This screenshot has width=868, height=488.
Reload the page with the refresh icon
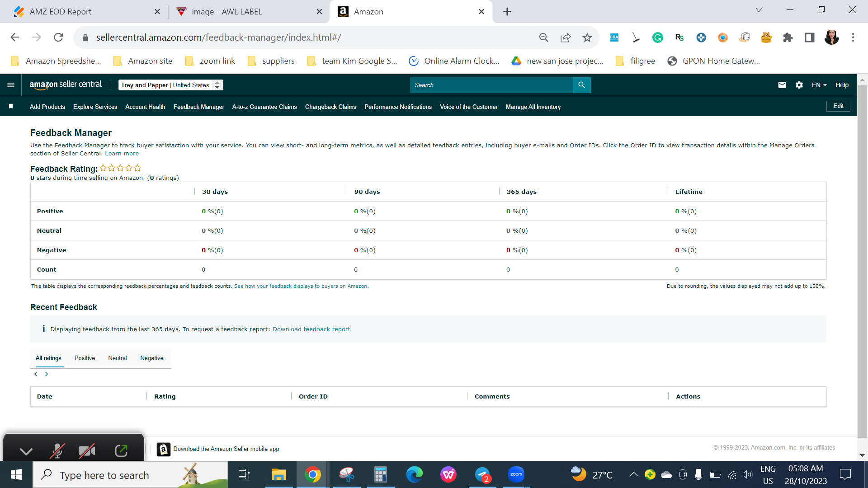point(58,38)
